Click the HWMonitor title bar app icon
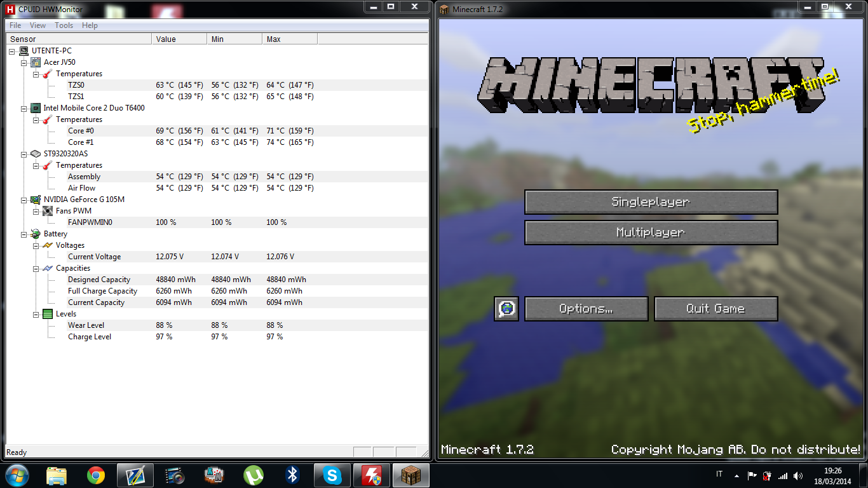The height and width of the screenshot is (488, 868). tap(10, 10)
